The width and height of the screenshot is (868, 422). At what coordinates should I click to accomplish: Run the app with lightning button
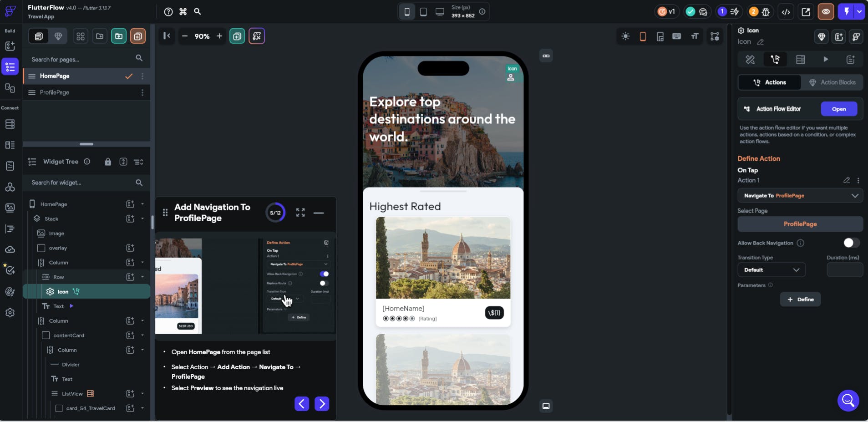tap(846, 12)
